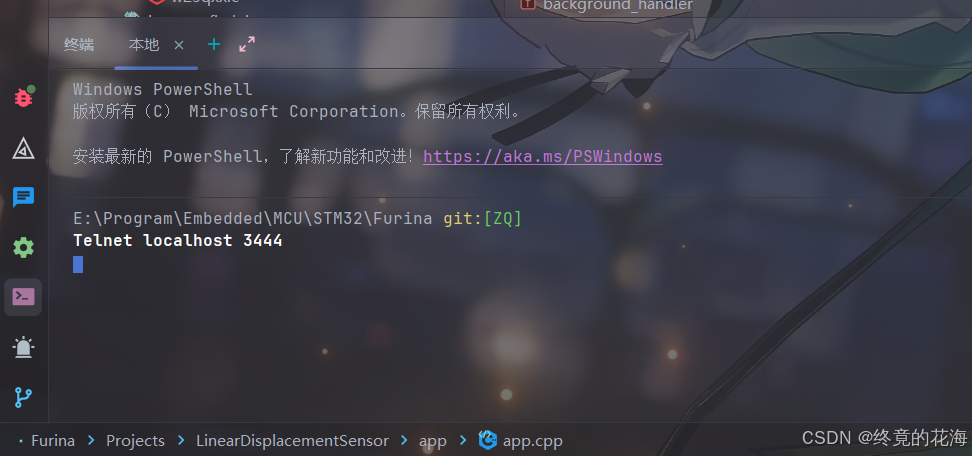The image size is (972, 456).
Task: Expand the Projects breadcrumb
Action: pos(135,441)
